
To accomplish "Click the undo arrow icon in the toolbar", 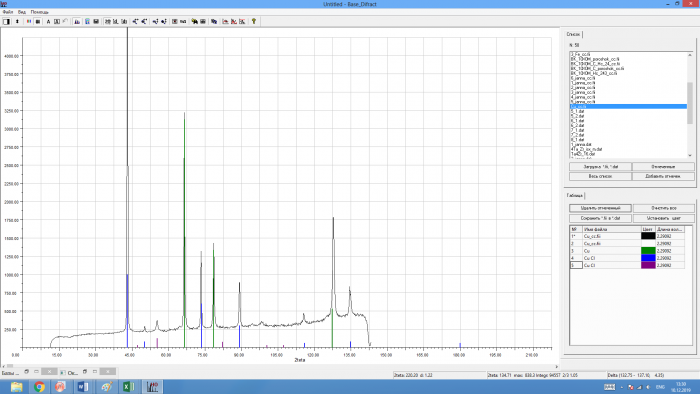I will [x=65, y=21].
